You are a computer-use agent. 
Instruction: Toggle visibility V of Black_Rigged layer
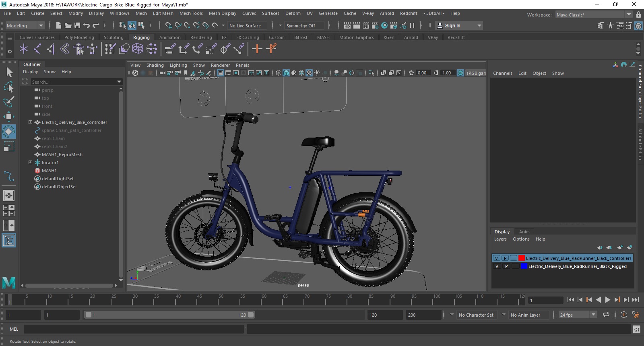(497, 266)
